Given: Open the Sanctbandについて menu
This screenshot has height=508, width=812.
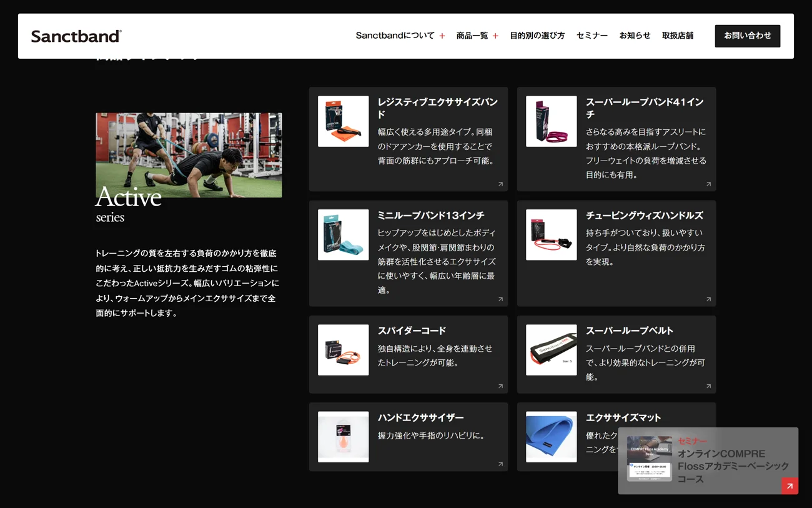Looking at the screenshot, I should [395, 36].
